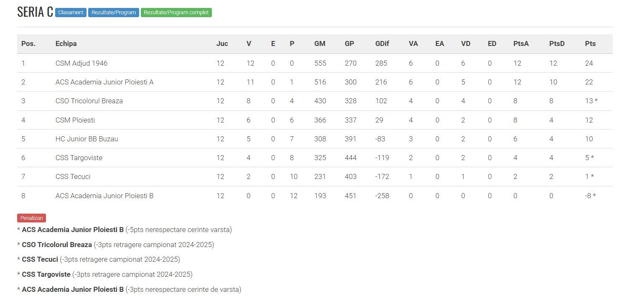Switch to the Rezultate/Program view

click(114, 13)
